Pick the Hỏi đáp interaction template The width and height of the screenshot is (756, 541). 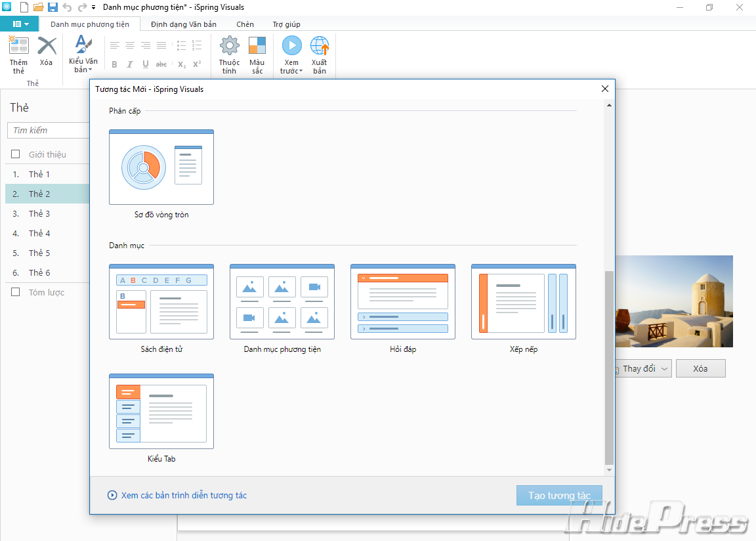pyautogui.click(x=402, y=302)
